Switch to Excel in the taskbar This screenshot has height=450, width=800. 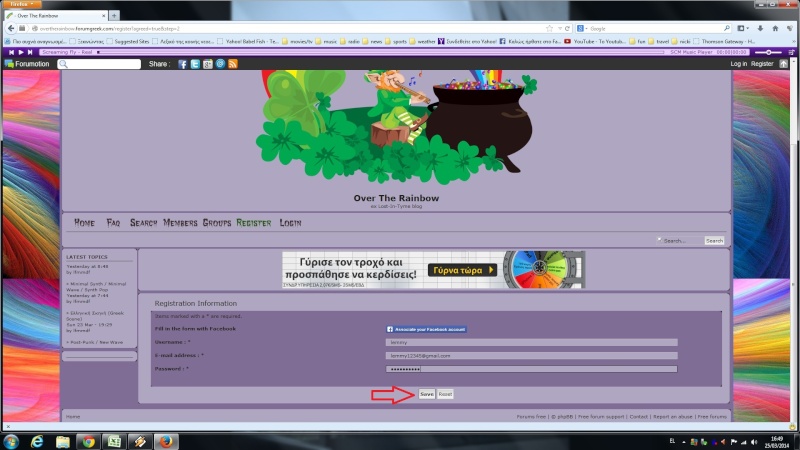(x=114, y=442)
